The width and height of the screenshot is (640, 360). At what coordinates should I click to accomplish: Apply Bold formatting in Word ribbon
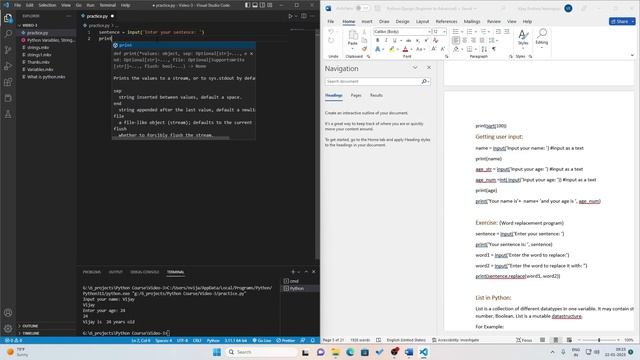pyautogui.click(x=378, y=40)
